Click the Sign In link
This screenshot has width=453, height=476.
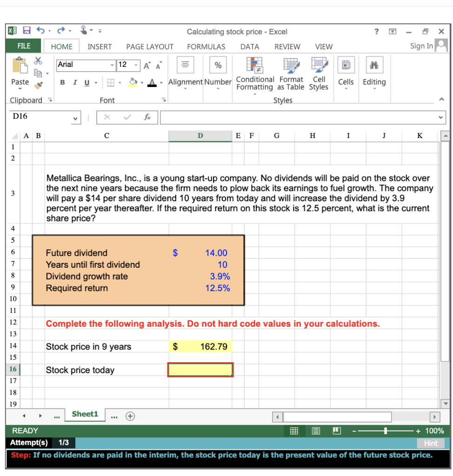coord(421,46)
